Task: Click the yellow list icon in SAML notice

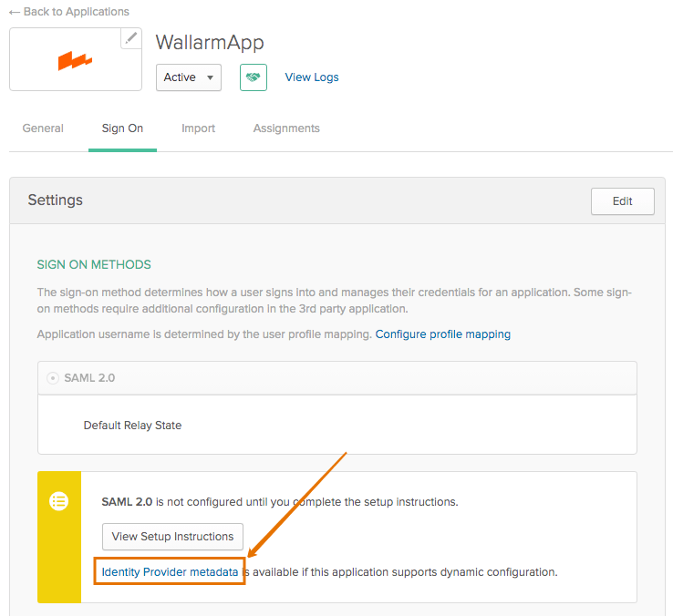Action: coord(58,500)
